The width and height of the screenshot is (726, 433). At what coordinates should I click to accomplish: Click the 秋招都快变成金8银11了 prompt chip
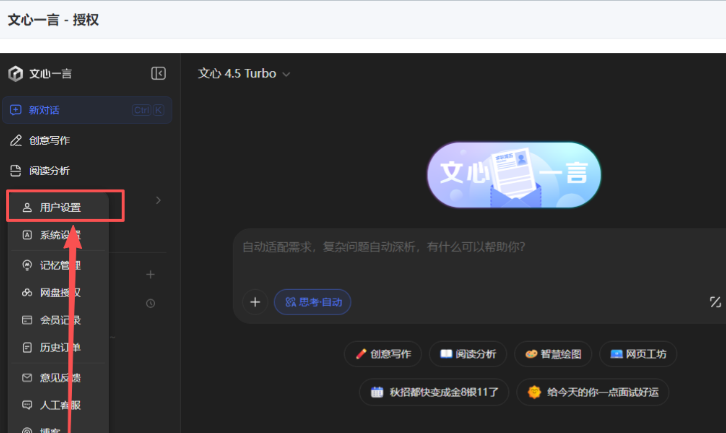pos(434,392)
